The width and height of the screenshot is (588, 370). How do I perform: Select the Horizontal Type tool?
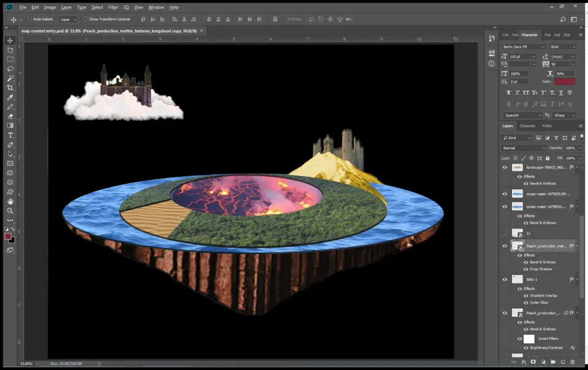click(10, 135)
